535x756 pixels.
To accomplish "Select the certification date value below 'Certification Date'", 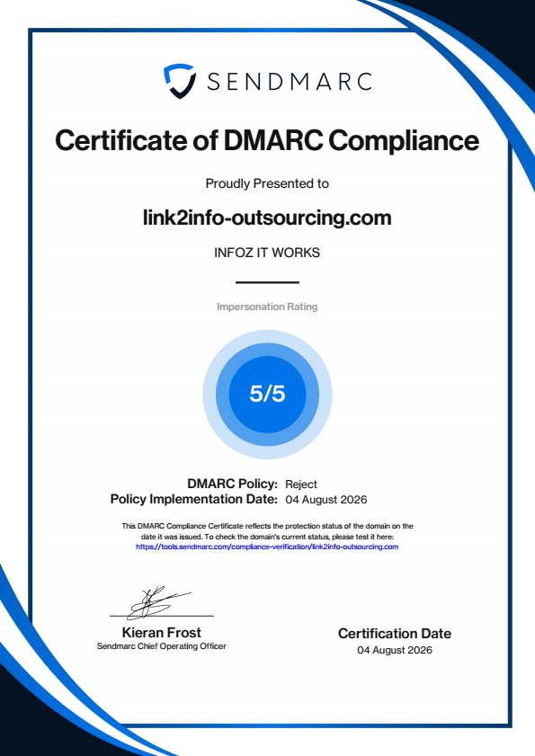I will pyautogui.click(x=395, y=650).
